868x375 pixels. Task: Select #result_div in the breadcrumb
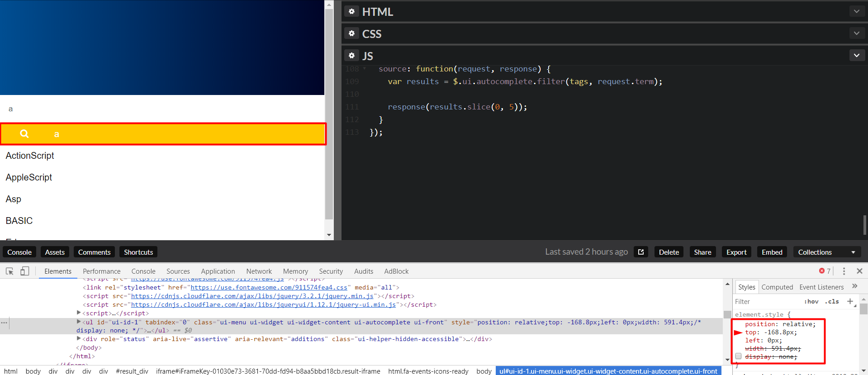(x=132, y=371)
